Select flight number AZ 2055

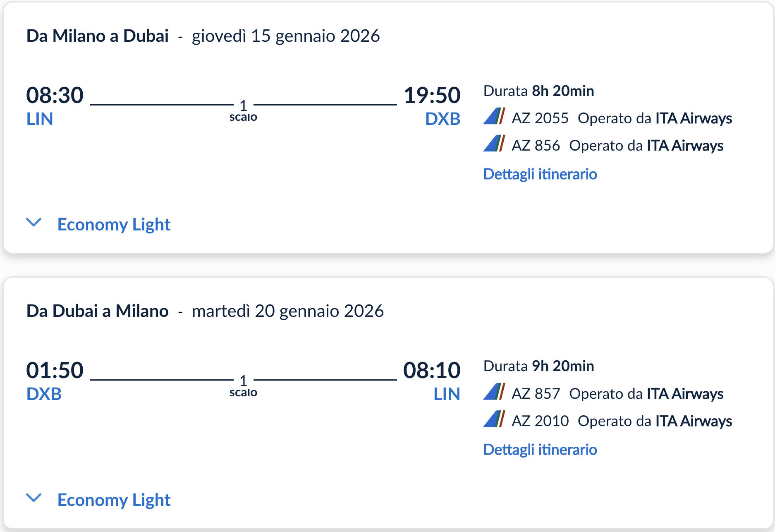pyautogui.click(x=540, y=118)
